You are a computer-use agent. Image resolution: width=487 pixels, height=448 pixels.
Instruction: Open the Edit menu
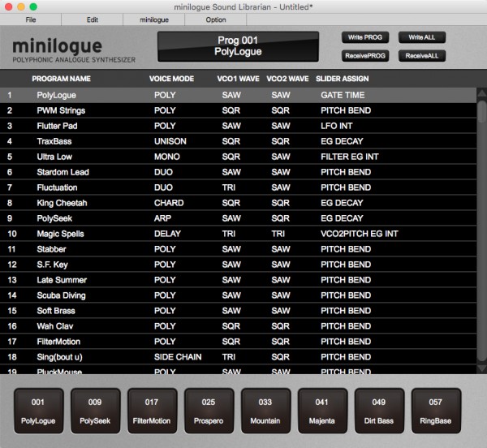(93, 19)
